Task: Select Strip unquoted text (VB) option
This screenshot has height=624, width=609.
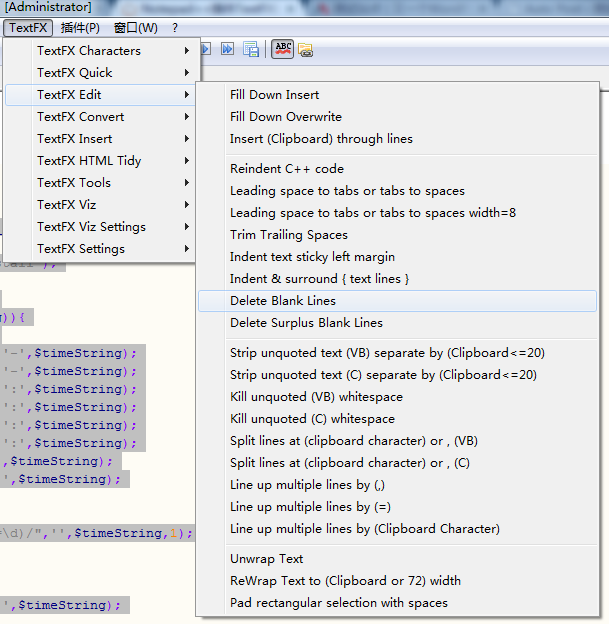Action: (397, 353)
